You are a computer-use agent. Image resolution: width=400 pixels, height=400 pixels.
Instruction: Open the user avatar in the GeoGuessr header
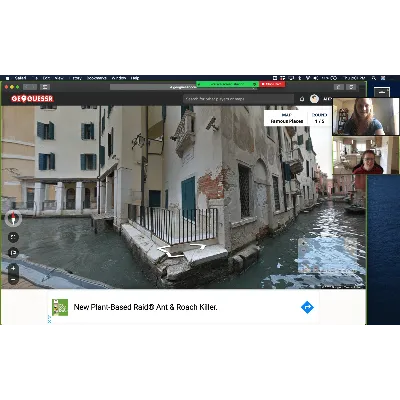tap(314, 99)
